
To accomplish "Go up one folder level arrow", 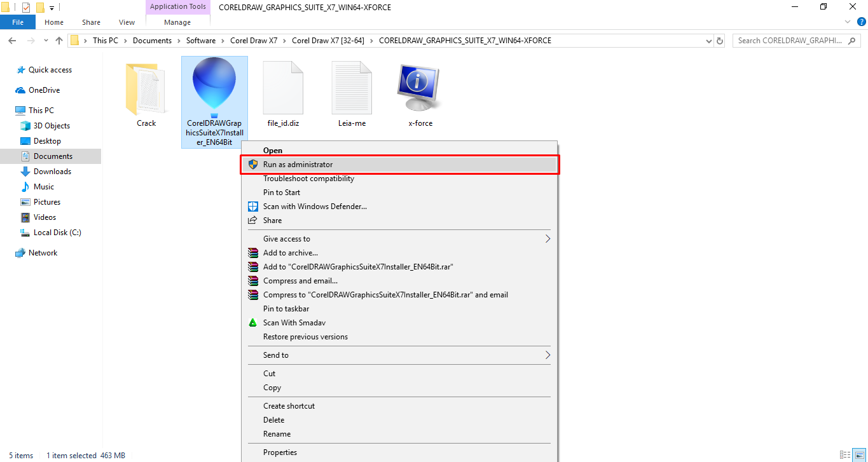I will (x=59, y=41).
